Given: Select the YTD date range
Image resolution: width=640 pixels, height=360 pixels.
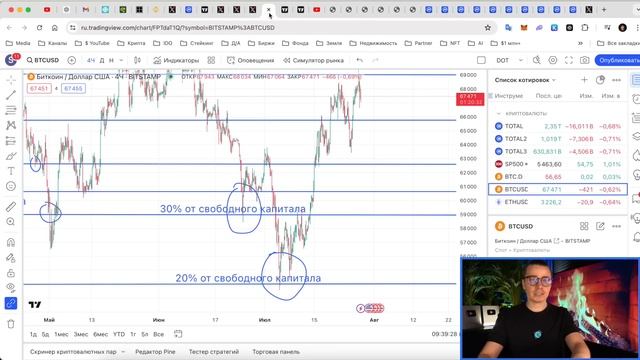Looking at the screenshot, I should [x=119, y=334].
